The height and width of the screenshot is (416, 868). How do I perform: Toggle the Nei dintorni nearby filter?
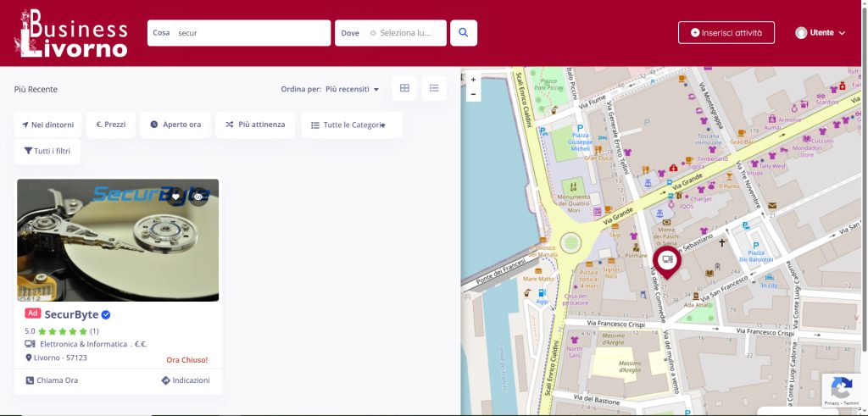click(x=48, y=125)
